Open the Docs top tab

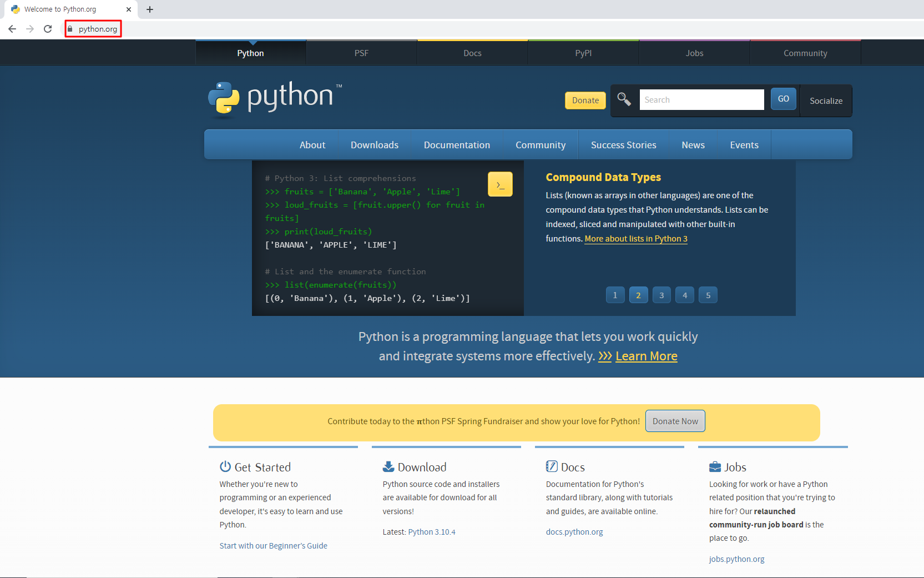[473, 53]
